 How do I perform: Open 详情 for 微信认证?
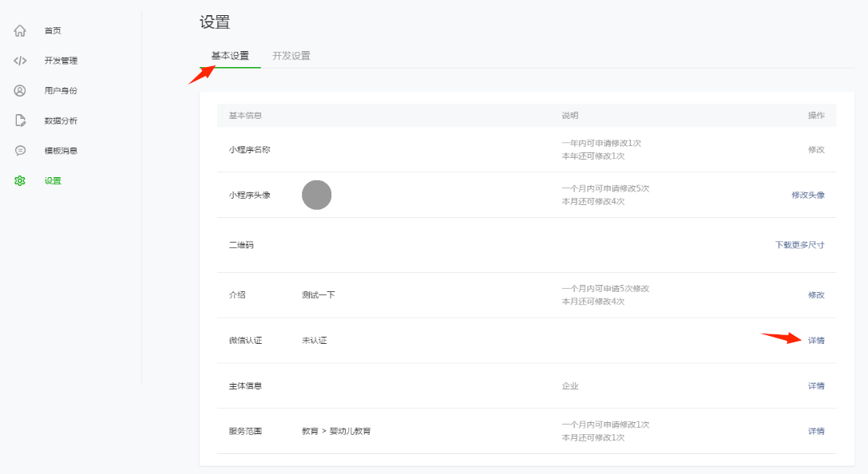[x=816, y=341]
